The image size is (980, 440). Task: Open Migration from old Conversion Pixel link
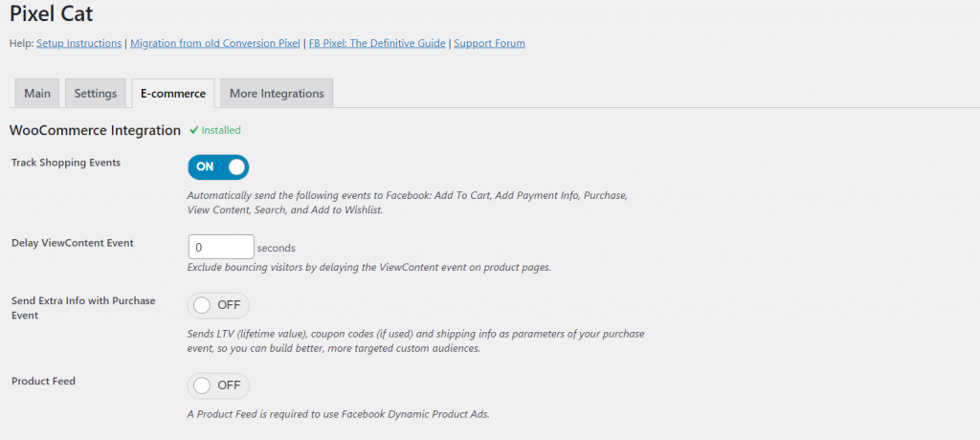(x=215, y=43)
